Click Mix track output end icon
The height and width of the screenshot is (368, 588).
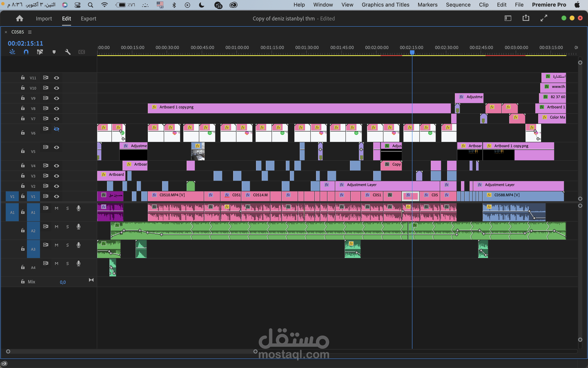(x=91, y=280)
